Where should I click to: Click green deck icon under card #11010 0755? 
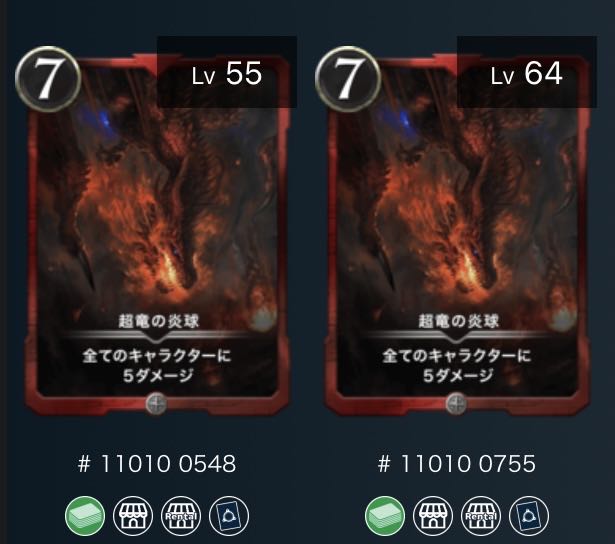click(x=385, y=516)
